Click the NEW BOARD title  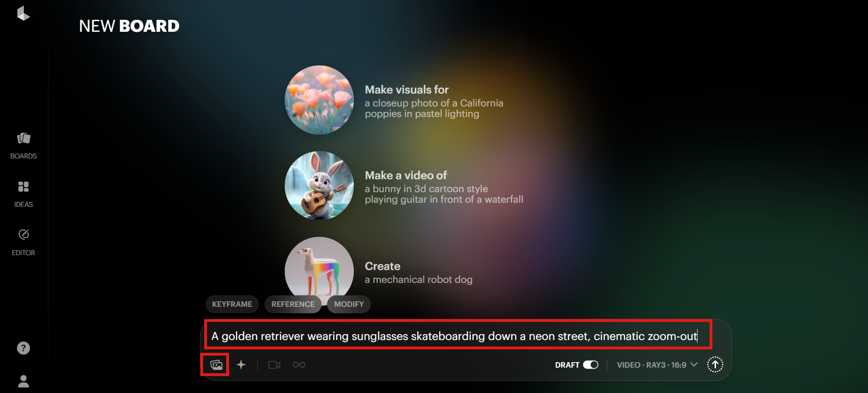click(x=129, y=26)
